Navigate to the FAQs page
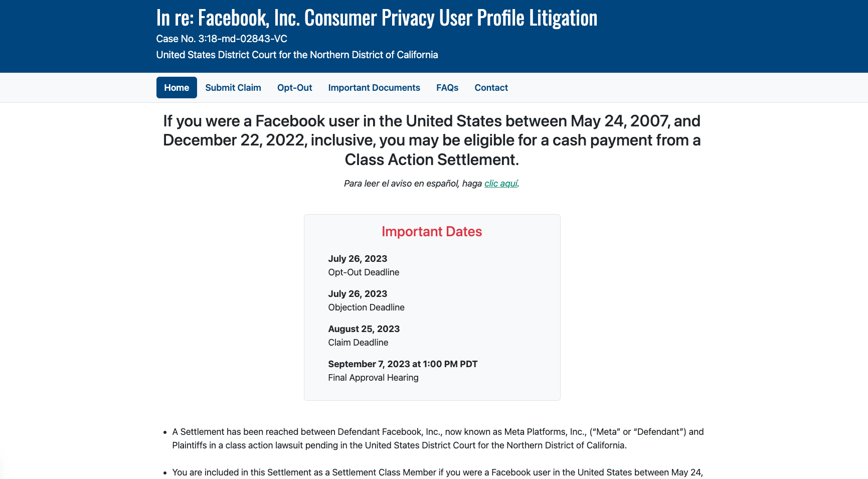868x479 pixels. pyautogui.click(x=447, y=88)
